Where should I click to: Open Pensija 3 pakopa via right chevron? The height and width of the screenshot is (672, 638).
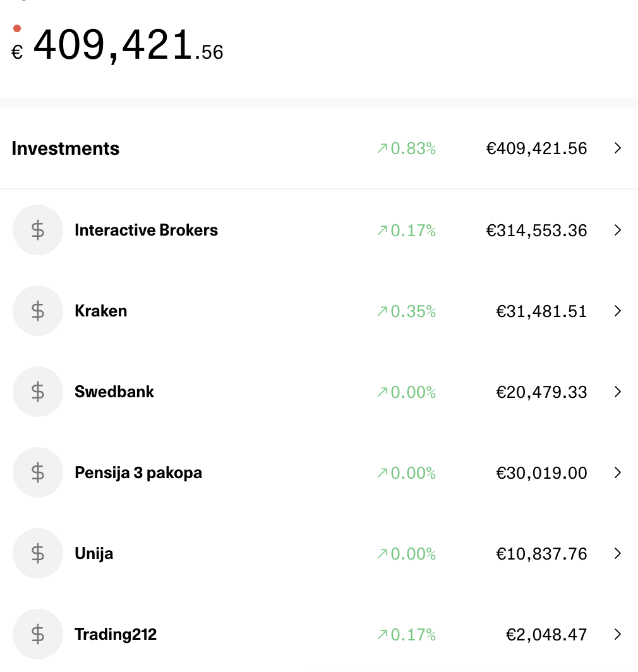tap(617, 472)
